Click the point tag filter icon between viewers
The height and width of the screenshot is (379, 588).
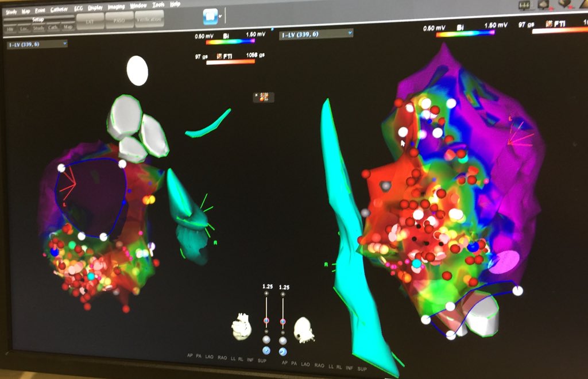coord(264,97)
